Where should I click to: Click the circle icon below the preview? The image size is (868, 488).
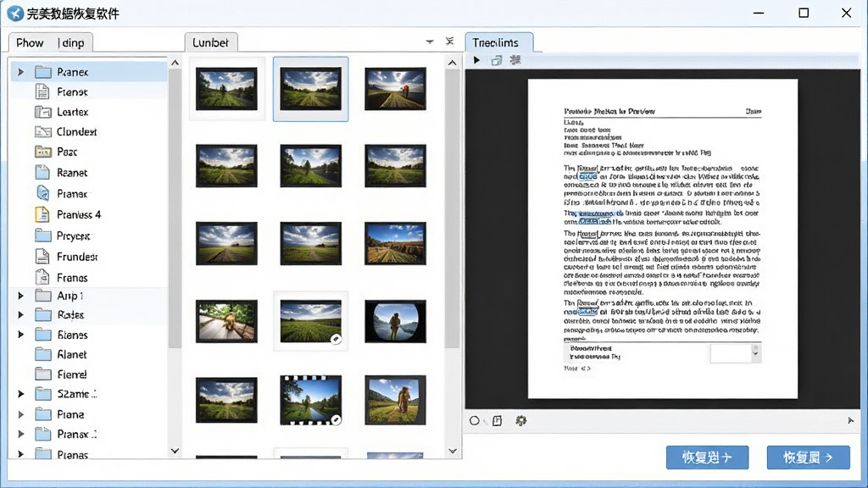point(475,420)
